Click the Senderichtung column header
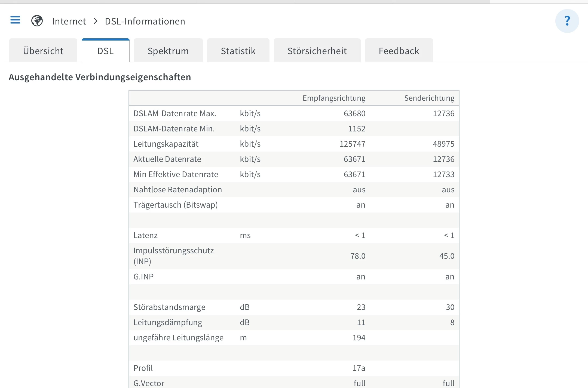This screenshot has height=388, width=588. [429, 98]
